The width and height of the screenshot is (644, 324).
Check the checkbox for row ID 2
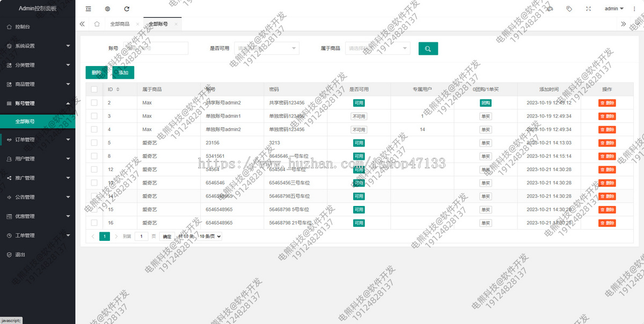click(x=94, y=102)
